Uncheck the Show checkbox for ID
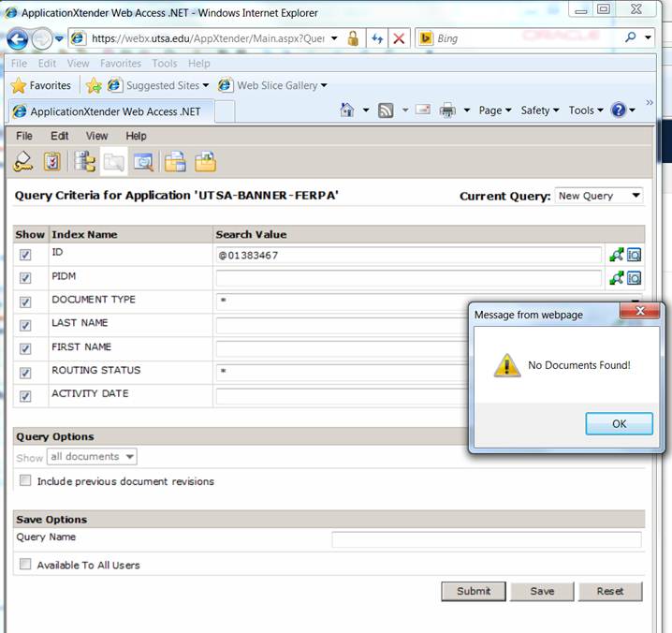This screenshot has width=672, height=633. 25,255
